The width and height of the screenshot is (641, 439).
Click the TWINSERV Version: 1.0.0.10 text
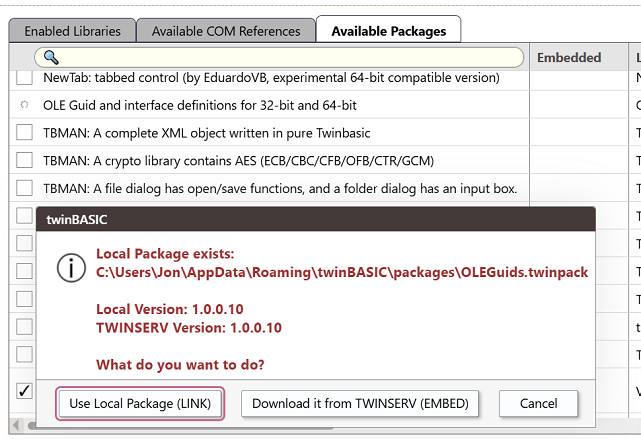pyautogui.click(x=189, y=328)
